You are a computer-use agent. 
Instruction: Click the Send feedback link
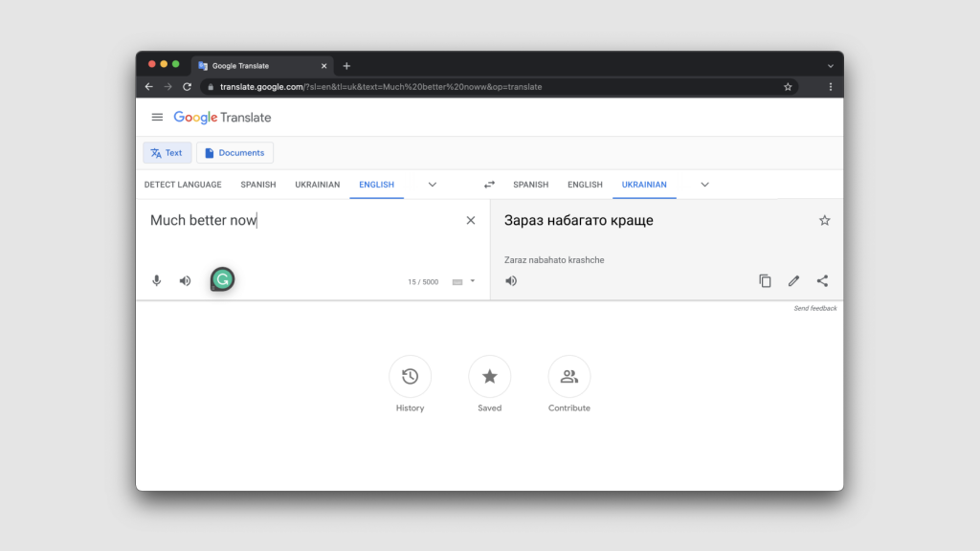coord(814,308)
